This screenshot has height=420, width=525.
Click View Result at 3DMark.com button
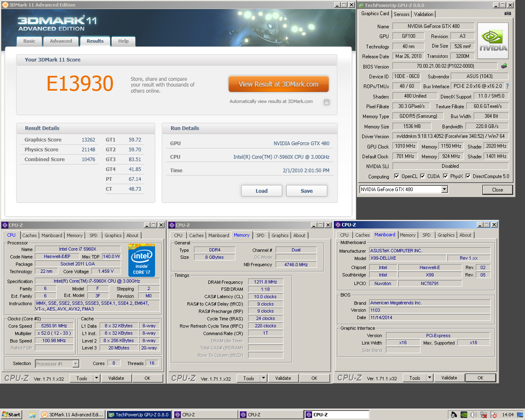278,84
